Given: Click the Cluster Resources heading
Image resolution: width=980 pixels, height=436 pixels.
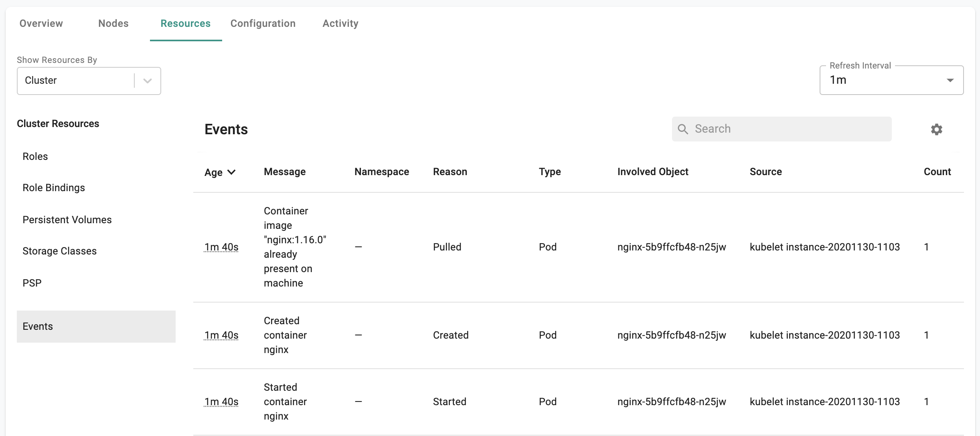Looking at the screenshot, I should pos(58,123).
